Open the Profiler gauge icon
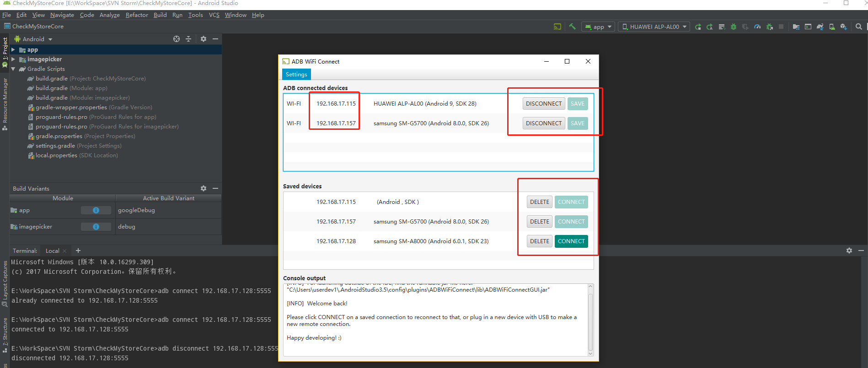 [x=757, y=27]
